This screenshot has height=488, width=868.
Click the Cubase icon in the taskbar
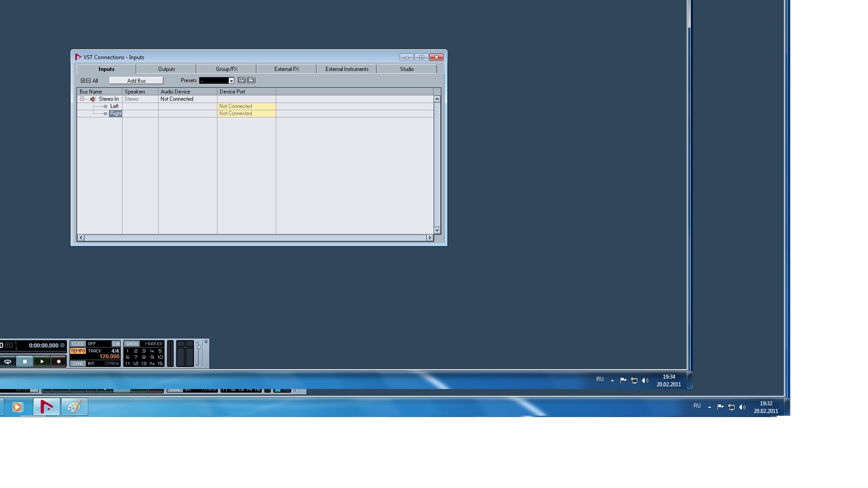pyautogui.click(x=47, y=407)
